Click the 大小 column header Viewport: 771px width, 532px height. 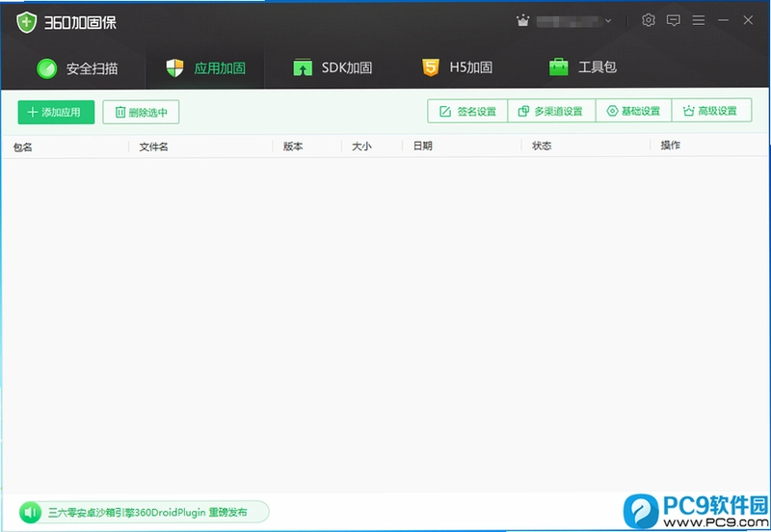pos(361,146)
